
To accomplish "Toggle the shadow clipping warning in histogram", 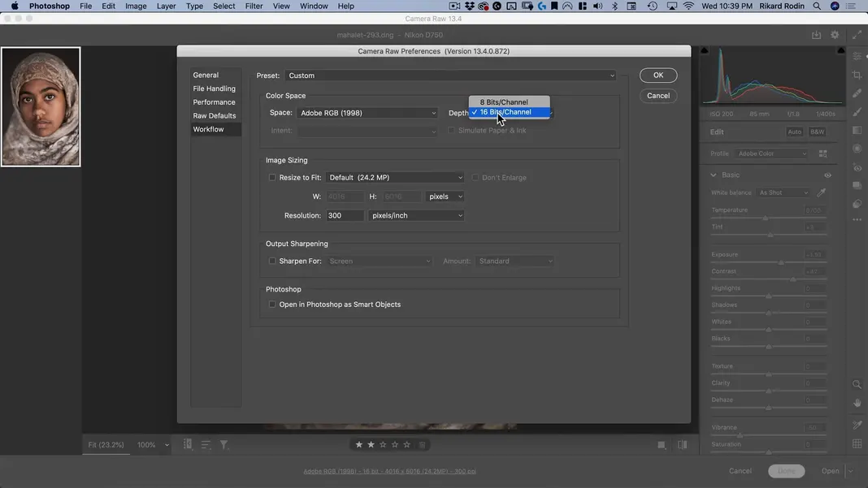I will (704, 50).
